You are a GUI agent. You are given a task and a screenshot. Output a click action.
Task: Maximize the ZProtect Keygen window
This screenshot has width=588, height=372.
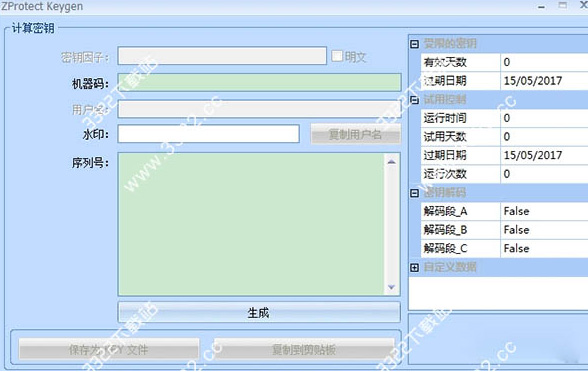pos(562,5)
